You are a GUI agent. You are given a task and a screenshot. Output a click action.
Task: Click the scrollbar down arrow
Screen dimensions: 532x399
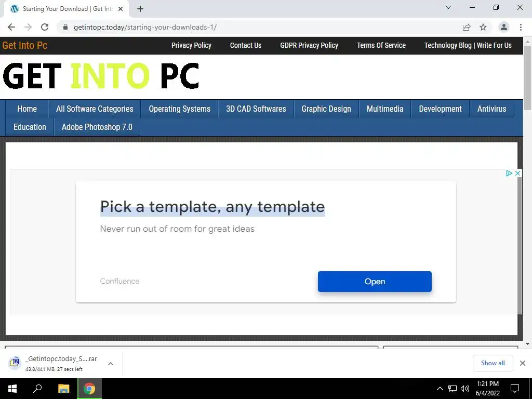pos(527,344)
